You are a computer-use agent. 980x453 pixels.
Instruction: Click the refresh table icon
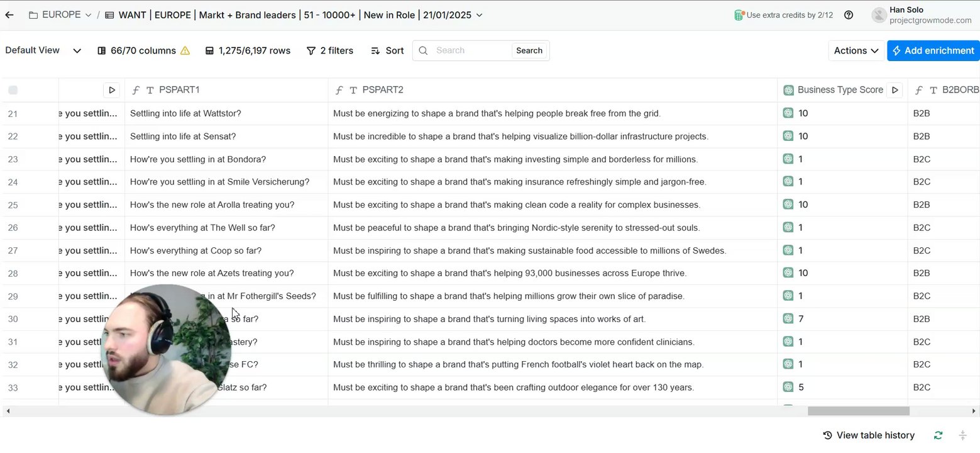tap(938, 435)
